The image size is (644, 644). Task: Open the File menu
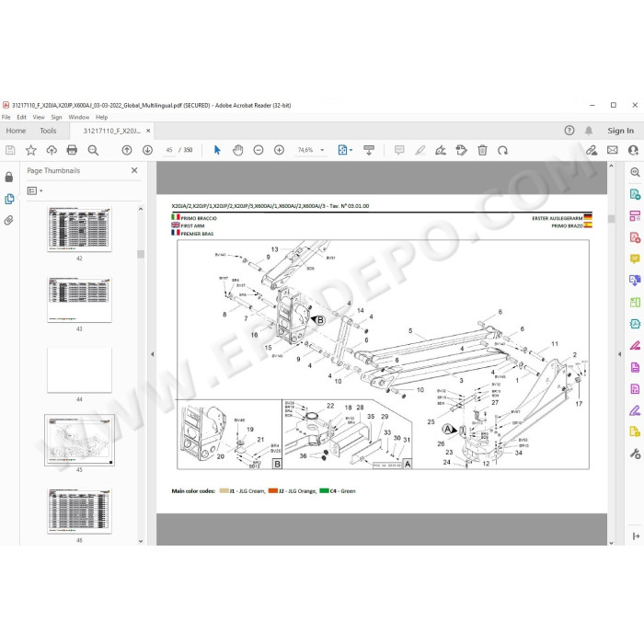click(6, 117)
